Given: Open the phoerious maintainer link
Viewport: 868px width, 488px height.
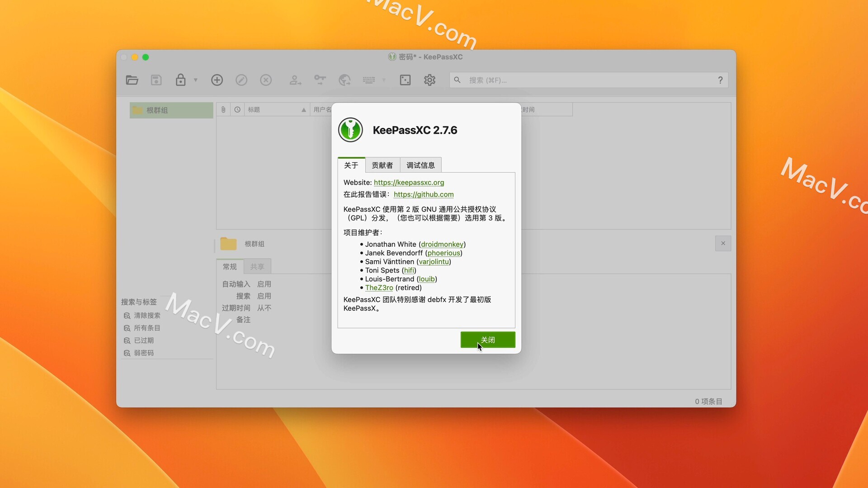Looking at the screenshot, I should tap(443, 253).
